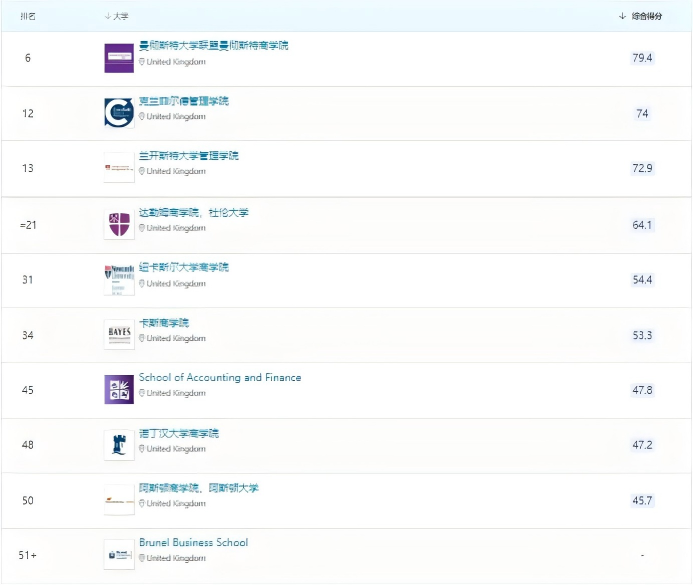Click location pin under 卡斯商学院

pyautogui.click(x=142, y=338)
